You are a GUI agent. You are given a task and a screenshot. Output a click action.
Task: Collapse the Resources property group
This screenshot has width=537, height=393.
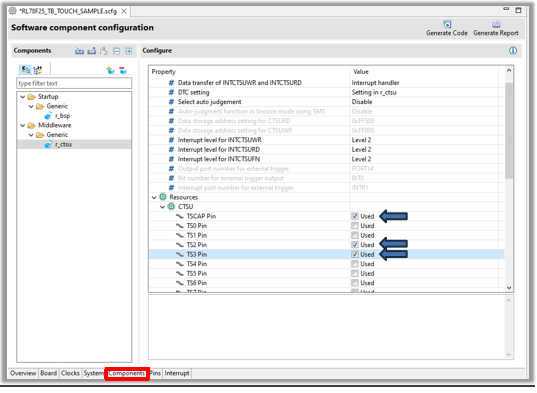(x=154, y=198)
